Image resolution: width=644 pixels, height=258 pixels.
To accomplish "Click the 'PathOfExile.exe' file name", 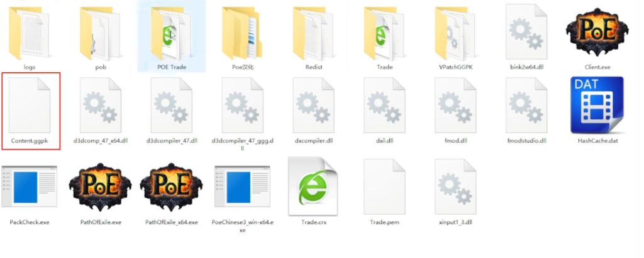I will point(101,222).
